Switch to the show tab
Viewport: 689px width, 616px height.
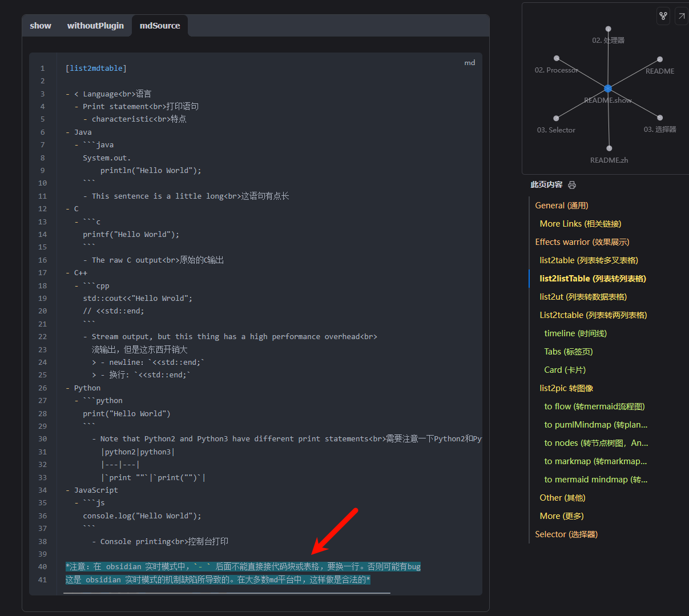[41, 26]
